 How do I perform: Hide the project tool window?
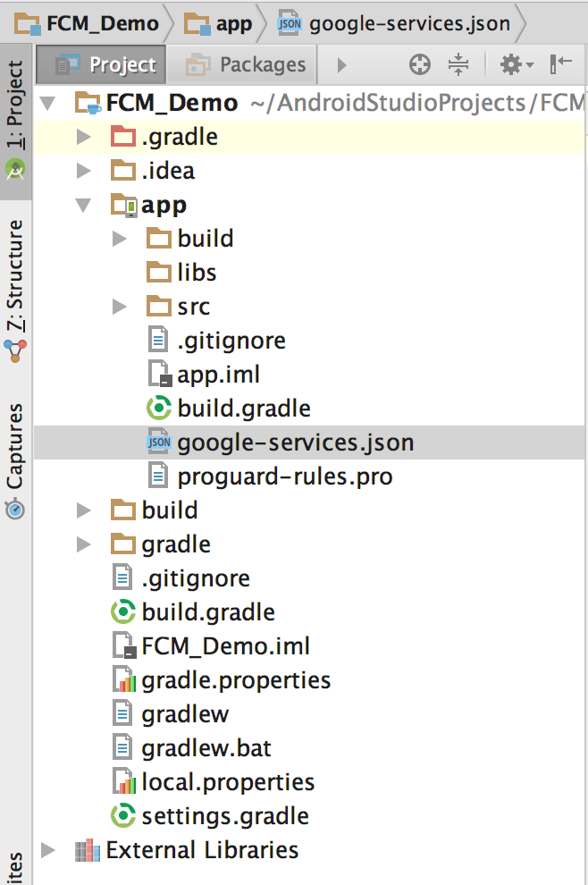pos(561,63)
